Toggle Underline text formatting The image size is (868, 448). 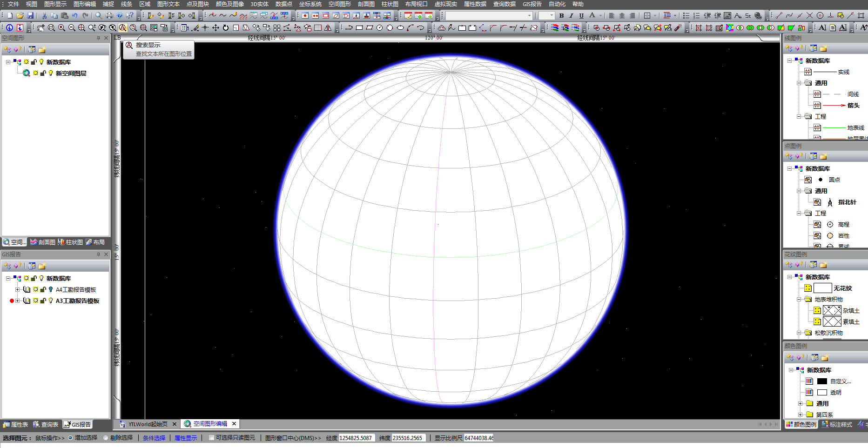581,15
